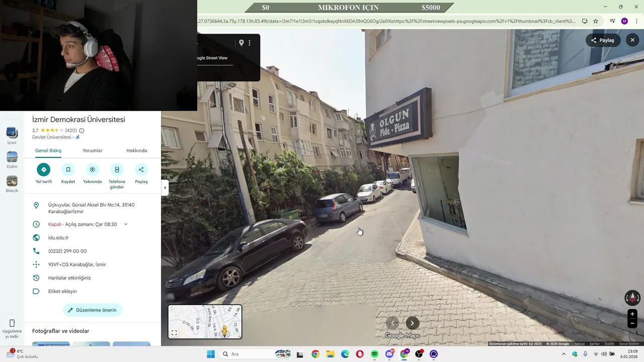This screenshot has width=644, height=362.
Task: Click the Paylaş button in Street View
Action: click(603, 40)
